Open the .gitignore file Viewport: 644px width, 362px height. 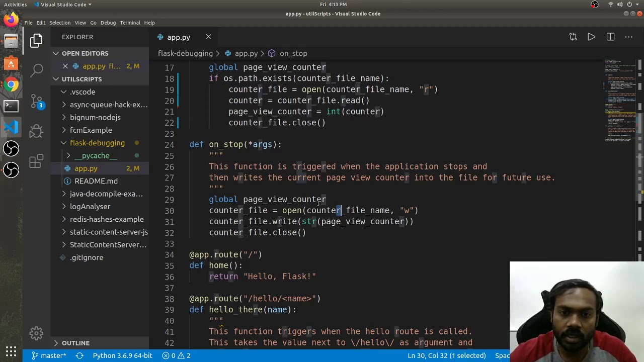click(100, 257)
